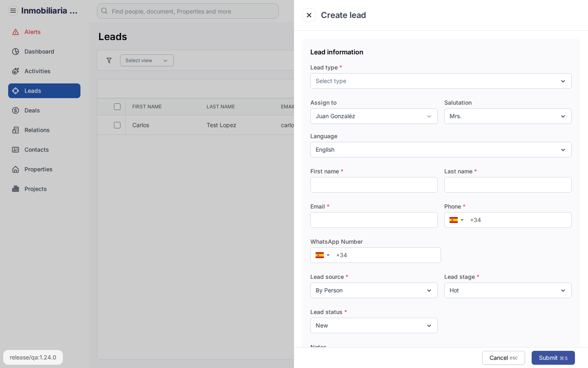Click the filter funnel icon

point(109,61)
